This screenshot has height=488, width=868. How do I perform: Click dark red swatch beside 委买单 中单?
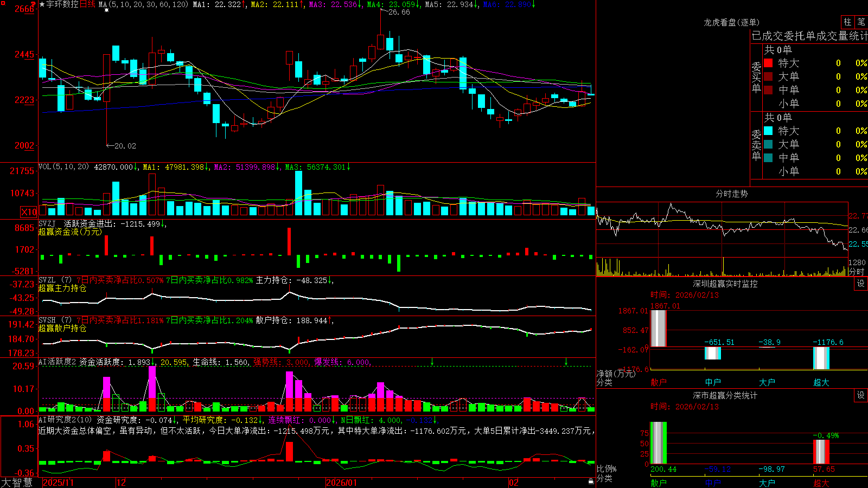click(768, 90)
